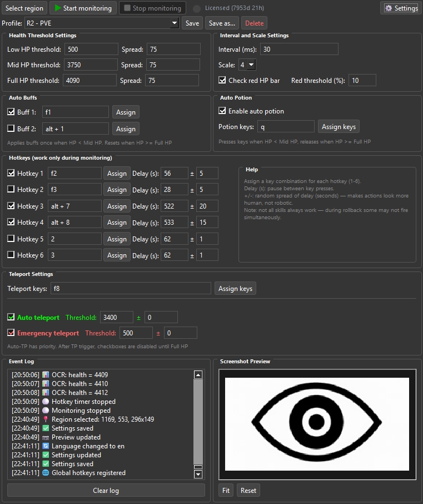Click the chart icon on OCR health 4409 entry
The image size is (423, 504).
point(46,375)
